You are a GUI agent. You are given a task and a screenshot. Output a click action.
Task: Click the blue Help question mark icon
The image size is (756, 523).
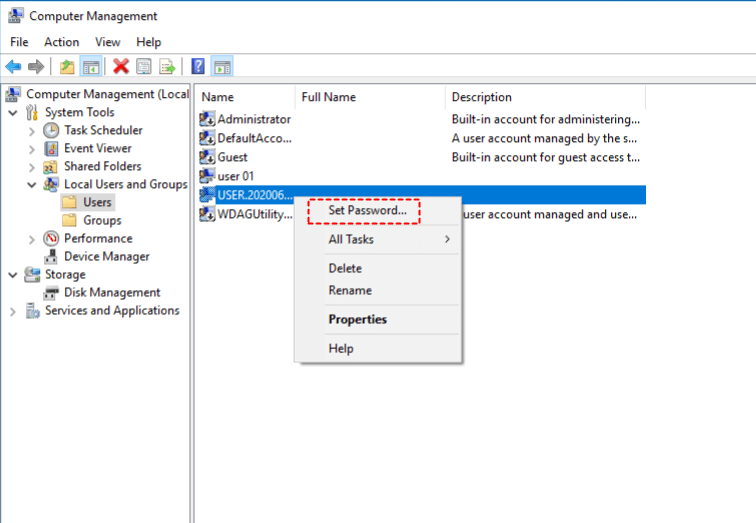198,66
